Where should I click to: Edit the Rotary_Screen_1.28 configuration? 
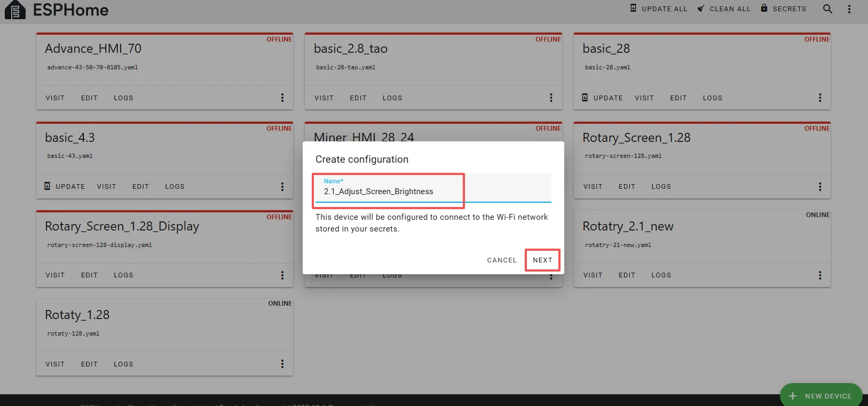tap(627, 187)
